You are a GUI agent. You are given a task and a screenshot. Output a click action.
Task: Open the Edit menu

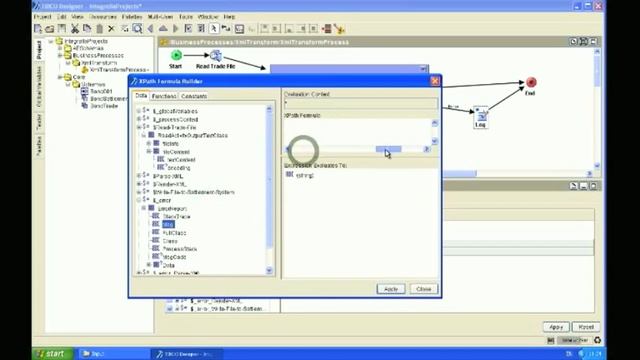(x=62, y=17)
